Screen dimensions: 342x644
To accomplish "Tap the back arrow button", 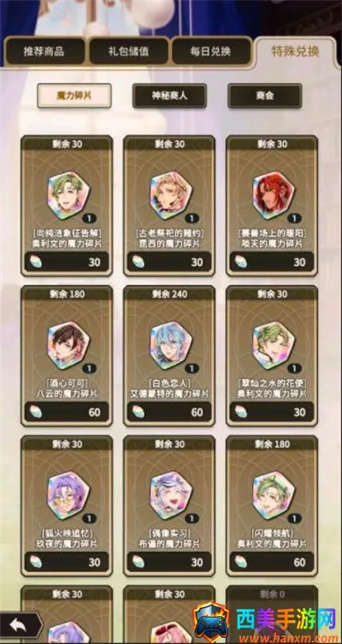I will coord(18,625).
